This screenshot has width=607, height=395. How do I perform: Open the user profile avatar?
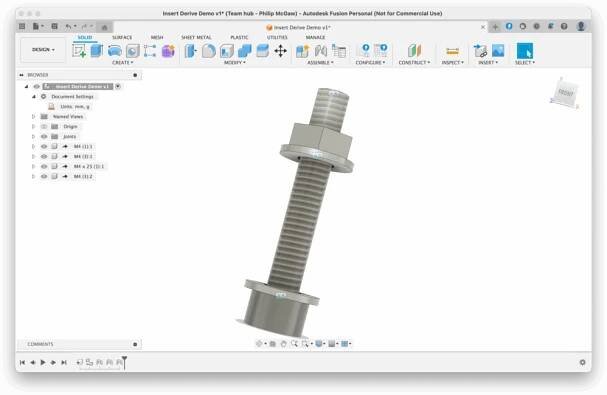click(581, 26)
